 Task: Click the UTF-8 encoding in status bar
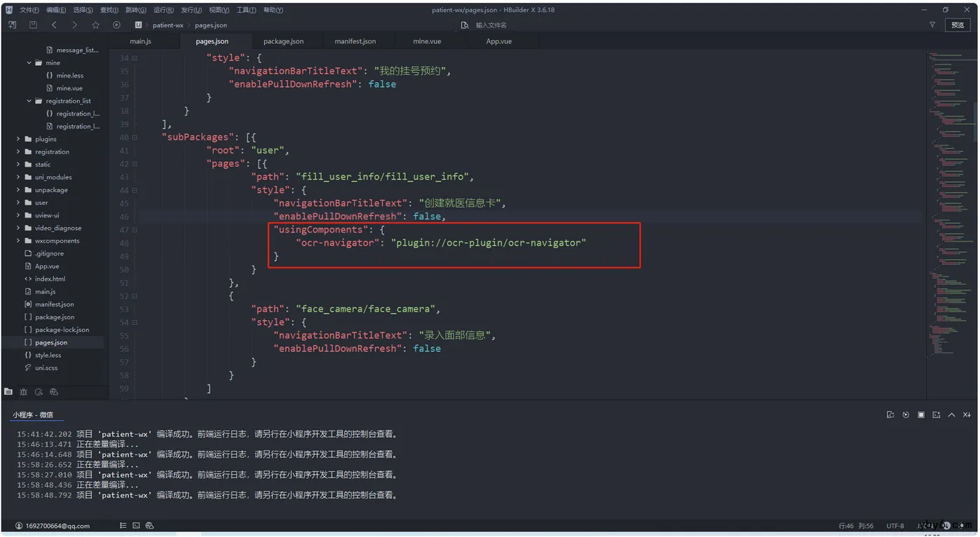(x=895, y=526)
